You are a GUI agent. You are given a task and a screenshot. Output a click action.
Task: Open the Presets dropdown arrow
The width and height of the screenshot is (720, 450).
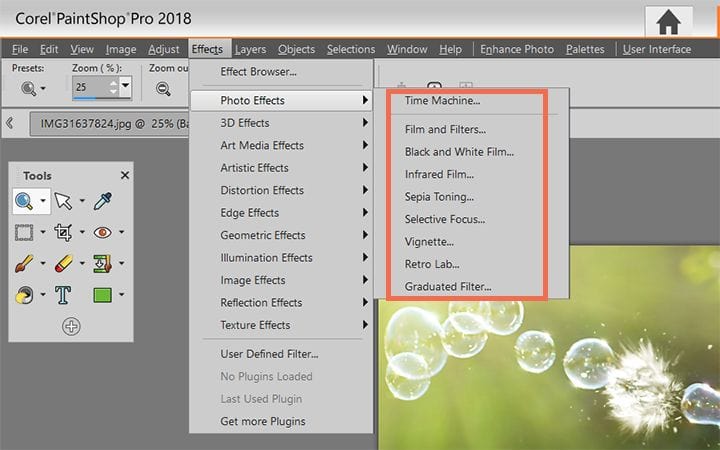click(43, 88)
